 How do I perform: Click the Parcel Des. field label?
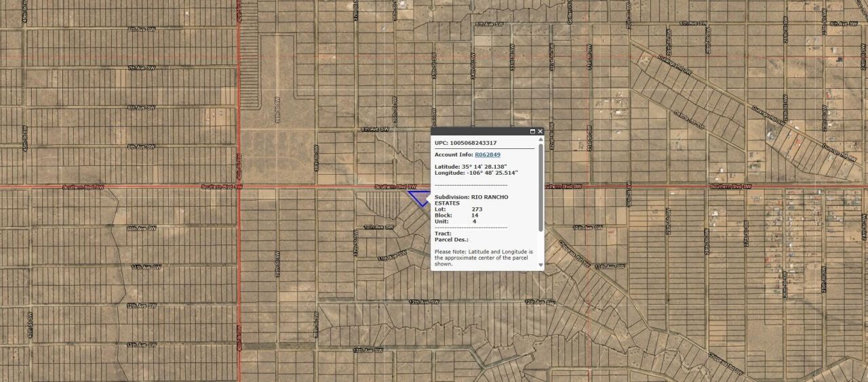coord(451,239)
